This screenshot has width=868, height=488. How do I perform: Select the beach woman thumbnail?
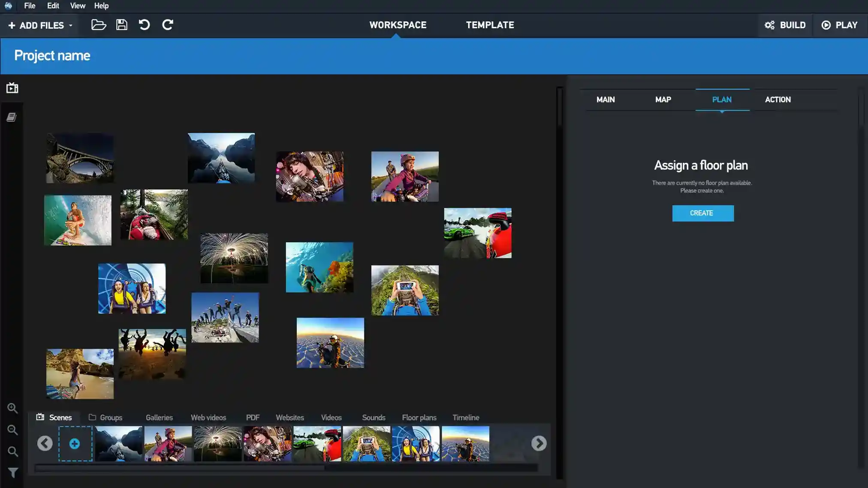[80, 374]
